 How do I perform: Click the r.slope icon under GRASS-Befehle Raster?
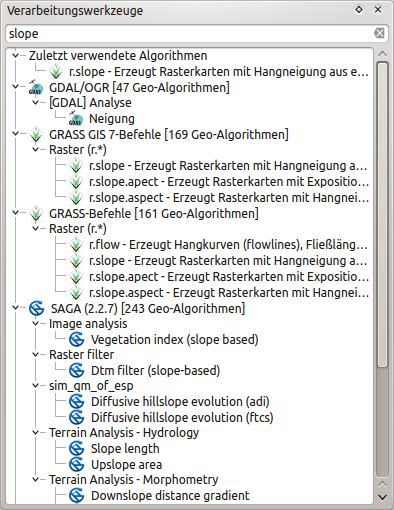click(x=76, y=261)
